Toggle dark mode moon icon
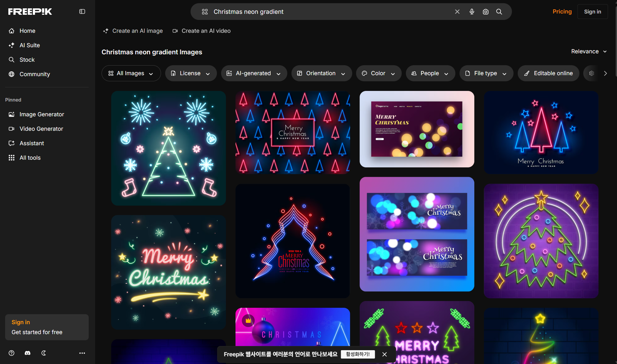 click(x=44, y=353)
